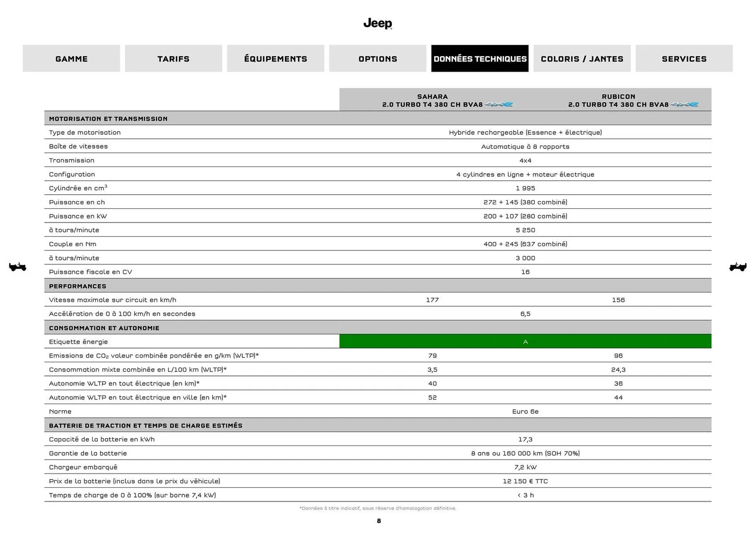Switch to the COLORIS / JANTES tab

coord(582,58)
